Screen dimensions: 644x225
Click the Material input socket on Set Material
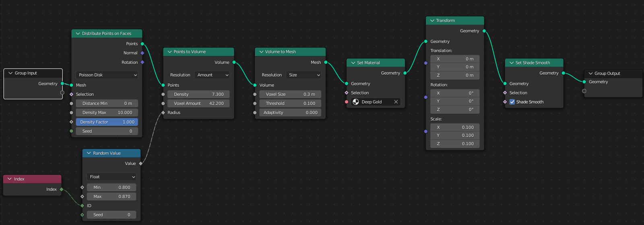coord(347,102)
